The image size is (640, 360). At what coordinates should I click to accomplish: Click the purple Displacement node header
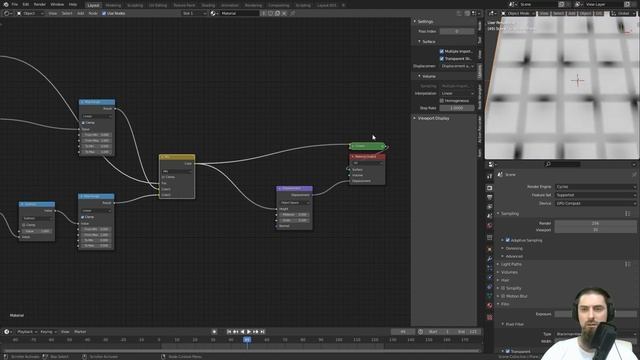(294, 189)
